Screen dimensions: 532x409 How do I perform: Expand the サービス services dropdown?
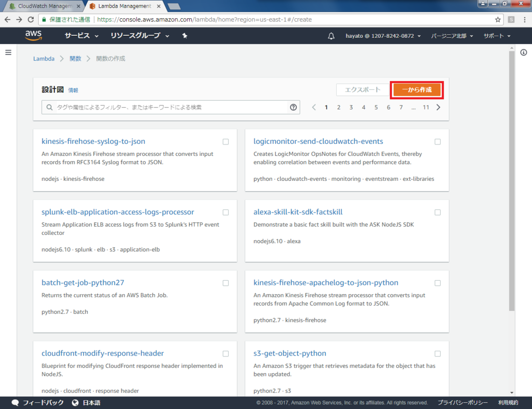pos(82,36)
